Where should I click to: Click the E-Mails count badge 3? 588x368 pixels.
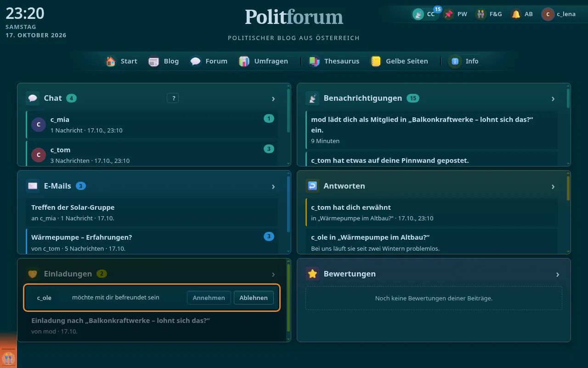81,186
